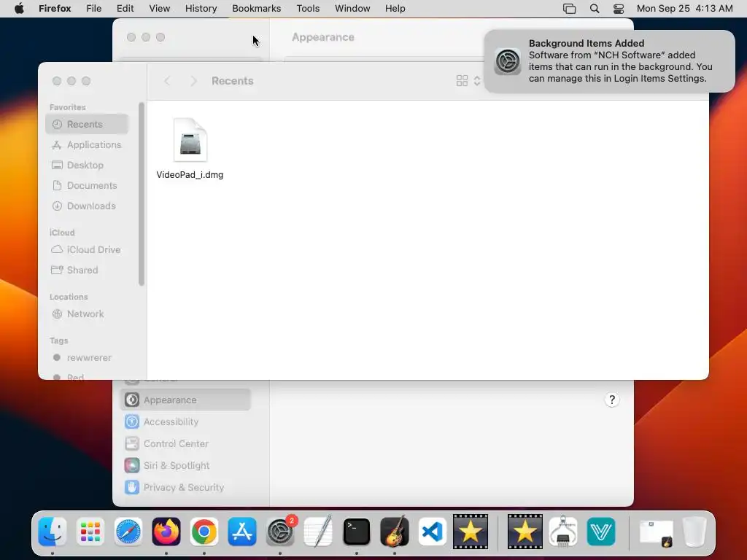The height and width of the screenshot is (560, 747).
Task: Open the Firefox application menu
Action: click(55, 9)
